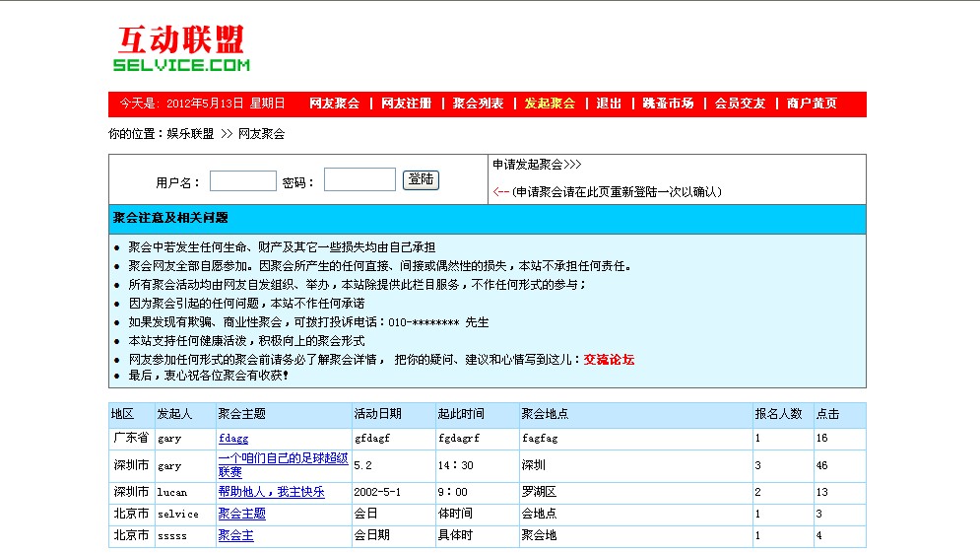
Task: Open the 一个咱们自己的足球超级联赛 link
Action: (283, 465)
